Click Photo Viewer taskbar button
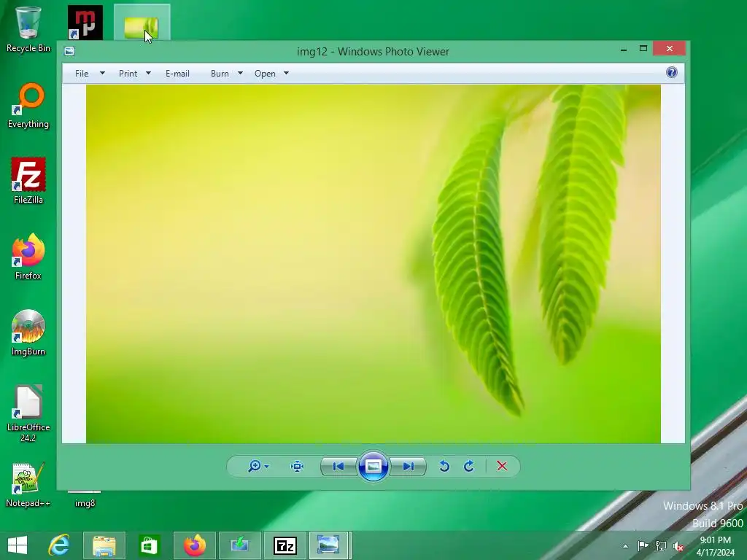747x560 pixels. (329, 545)
